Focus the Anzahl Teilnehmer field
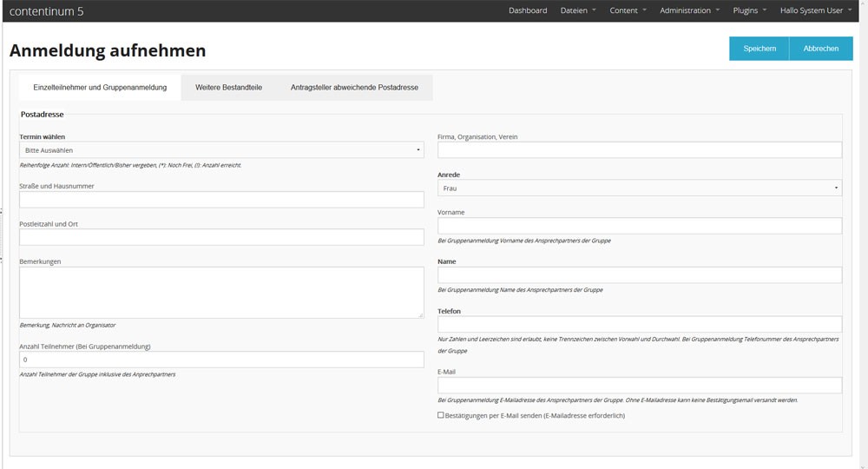The height and width of the screenshot is (469, 868). [221, 360]
